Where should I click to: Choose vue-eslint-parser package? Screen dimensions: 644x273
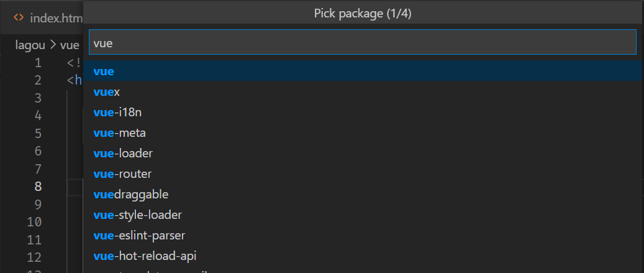363,236
